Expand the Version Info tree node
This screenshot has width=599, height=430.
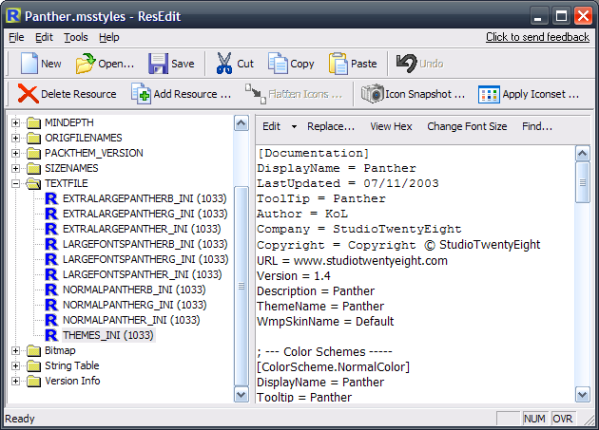pyautogui.click(x=15, y=381)
